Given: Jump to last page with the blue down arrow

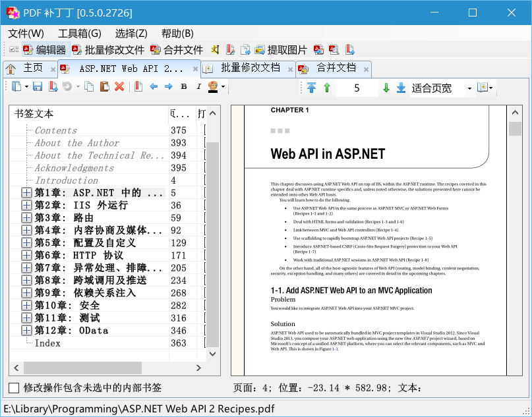Looking at the screenshot, I should point(401,88).
